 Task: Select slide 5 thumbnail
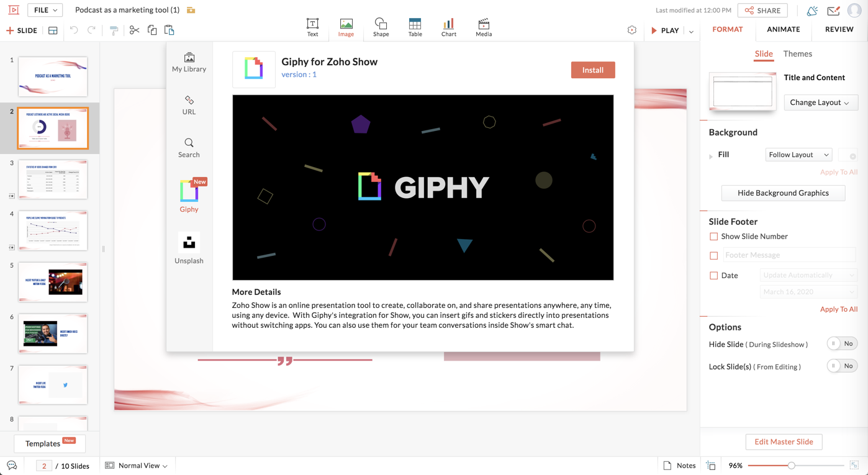(53, 282)
